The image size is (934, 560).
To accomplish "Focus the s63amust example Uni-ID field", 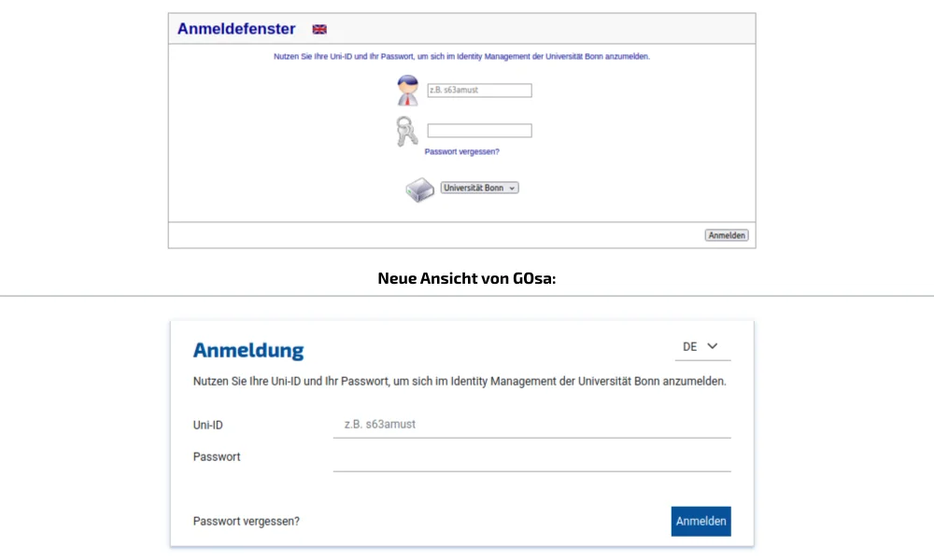I will pyautogui.click(x=479, y=90).
